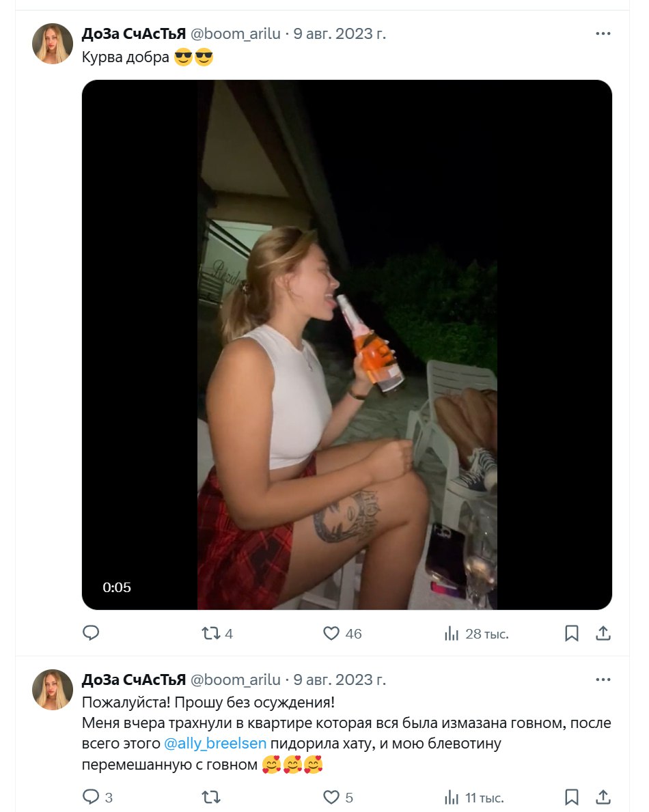Reply to the first tweet with video
This screenshot has width=649, height=812.
(91, 634)
